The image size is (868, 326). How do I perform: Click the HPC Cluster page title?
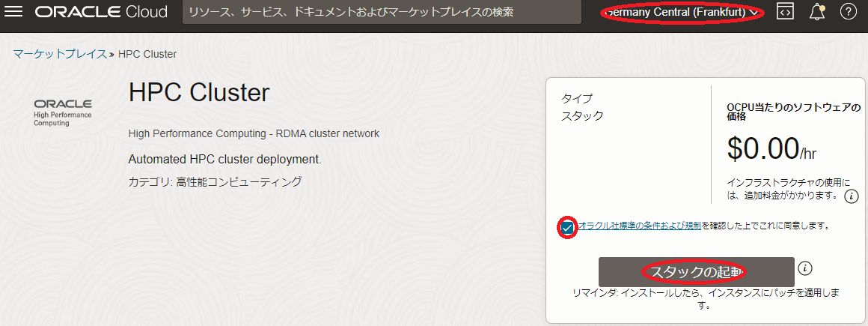click(199, 92)
